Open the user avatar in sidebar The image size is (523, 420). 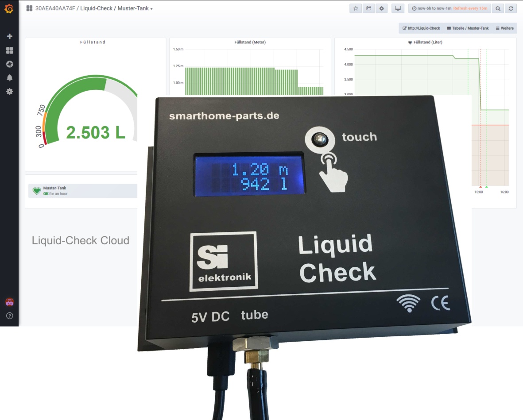pos(10,302)
